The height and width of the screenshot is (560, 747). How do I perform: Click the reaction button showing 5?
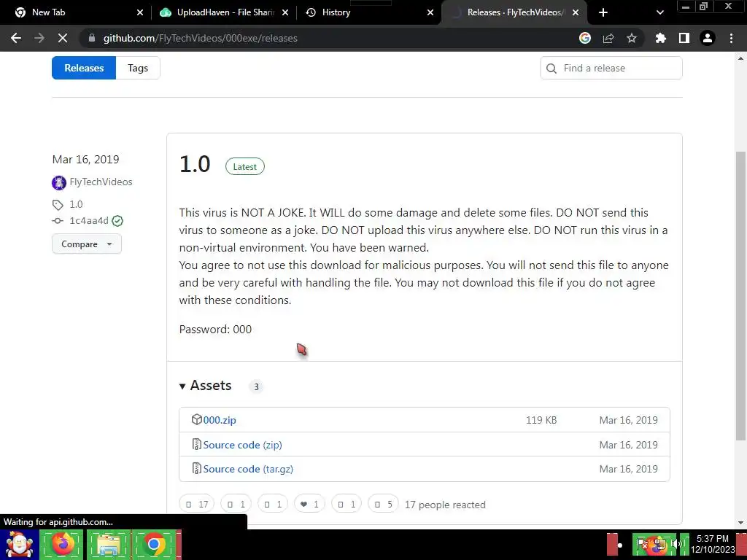(x=383, y=504)
